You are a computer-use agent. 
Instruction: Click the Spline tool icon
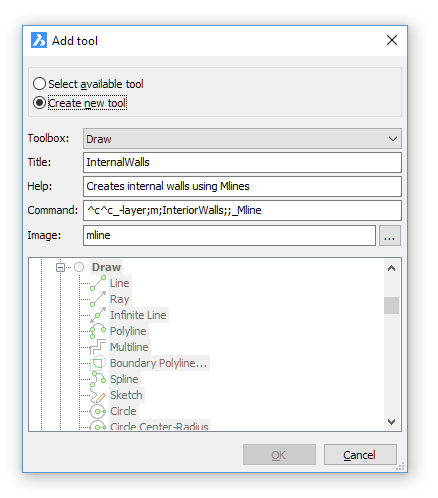coord(98,379)
